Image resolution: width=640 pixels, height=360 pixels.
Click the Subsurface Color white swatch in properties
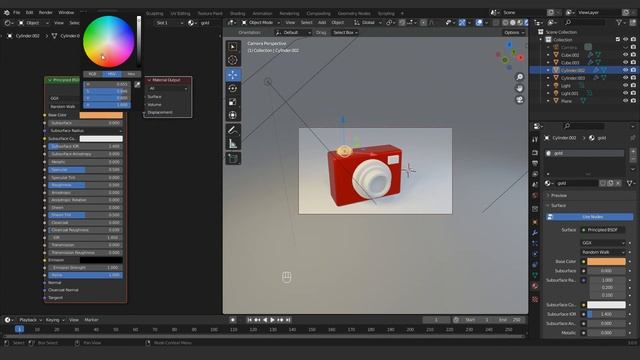coord(606,305)
